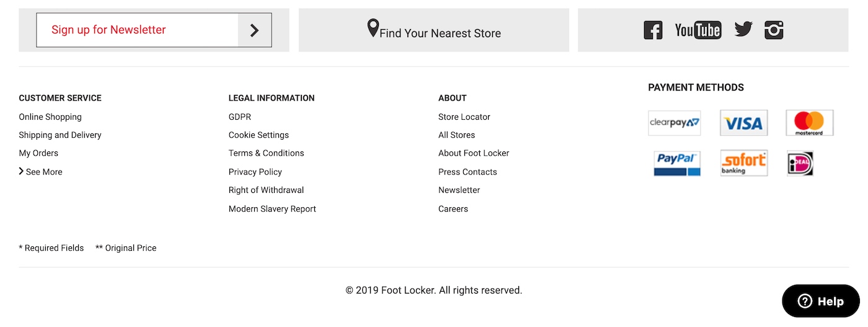Expand See More under Customer Service

pos(41,172)
